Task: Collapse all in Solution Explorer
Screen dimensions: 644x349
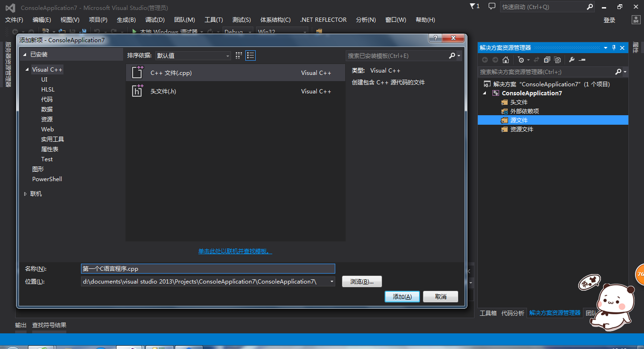Action: point(547,60)
